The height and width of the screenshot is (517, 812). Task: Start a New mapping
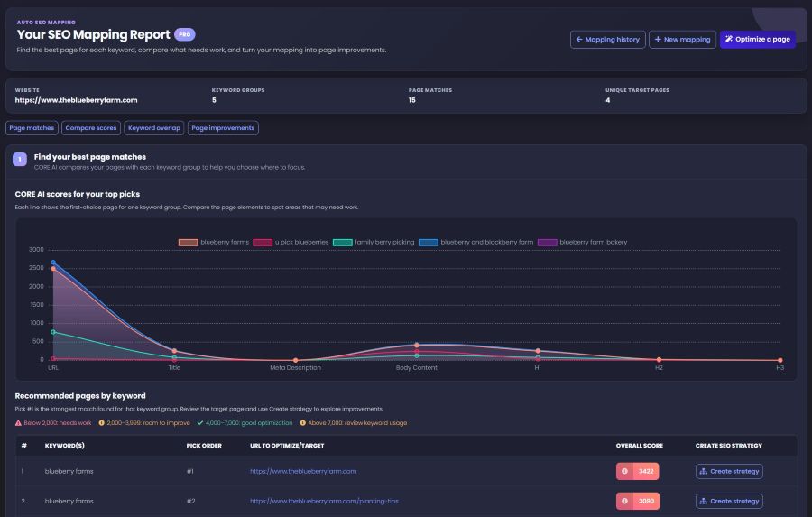(682, 40)
